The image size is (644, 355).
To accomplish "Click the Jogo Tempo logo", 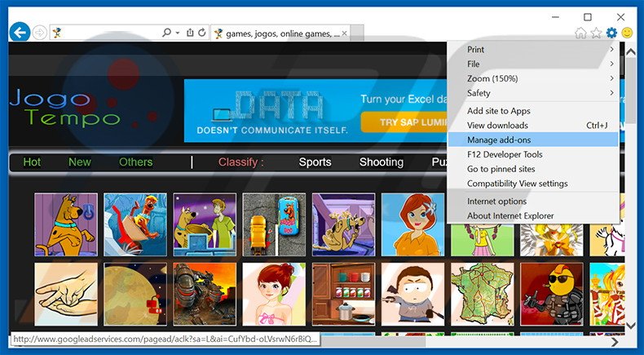I will (65, 108).
